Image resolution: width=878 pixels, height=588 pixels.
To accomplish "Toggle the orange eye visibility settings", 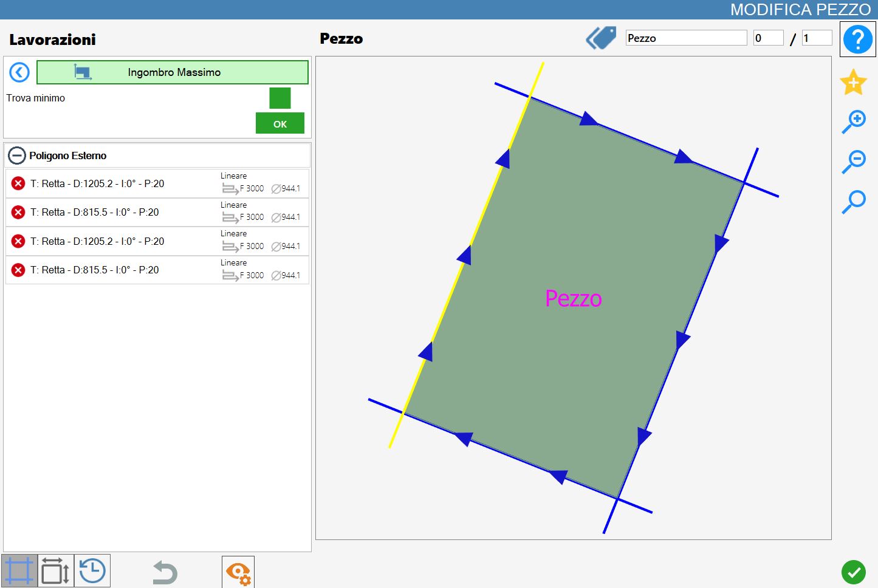I will (238, 572).
